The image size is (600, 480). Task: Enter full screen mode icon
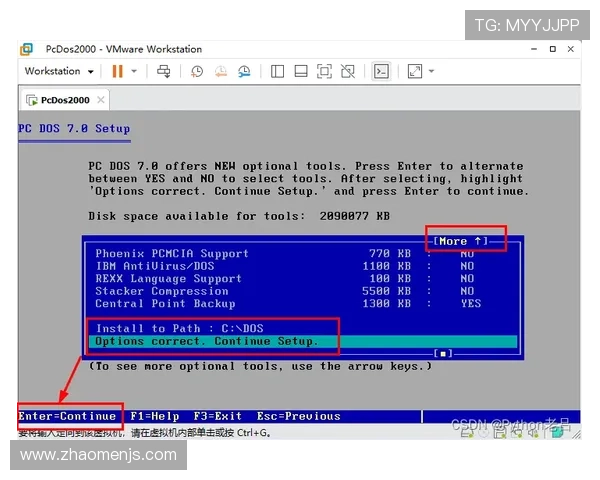pos(323,71)
